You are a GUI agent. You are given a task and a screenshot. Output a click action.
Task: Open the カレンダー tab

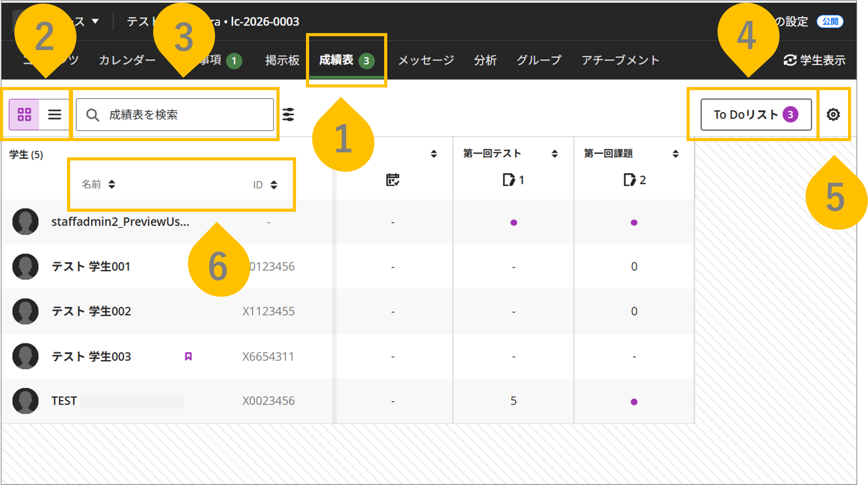[127, 60]
